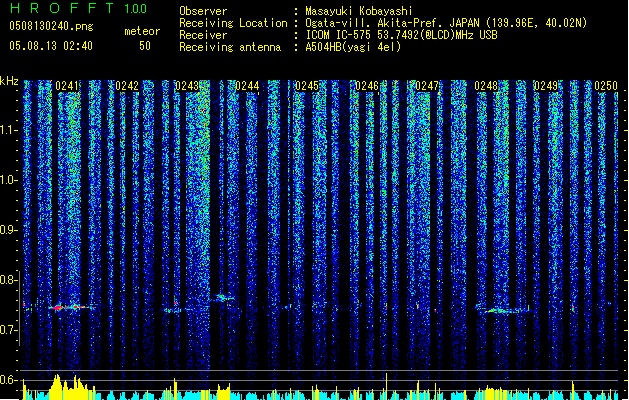Click the Receiving antenna label
Image resolution: width=629 pixels, height=400 pixels.
point(230,47)
